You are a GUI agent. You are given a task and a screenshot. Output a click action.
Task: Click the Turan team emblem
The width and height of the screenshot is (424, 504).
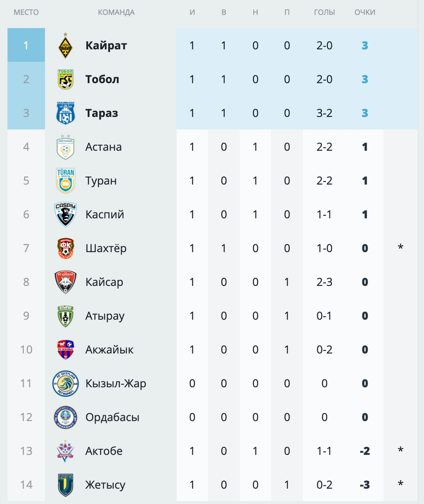tap(65, 181)
